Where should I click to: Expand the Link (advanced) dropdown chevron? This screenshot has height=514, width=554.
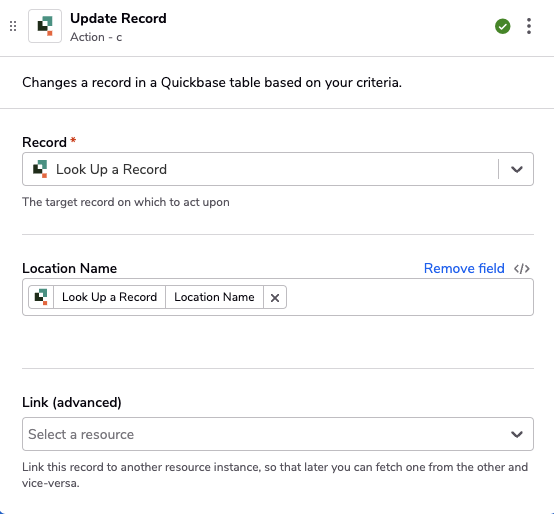coord(517,434)
